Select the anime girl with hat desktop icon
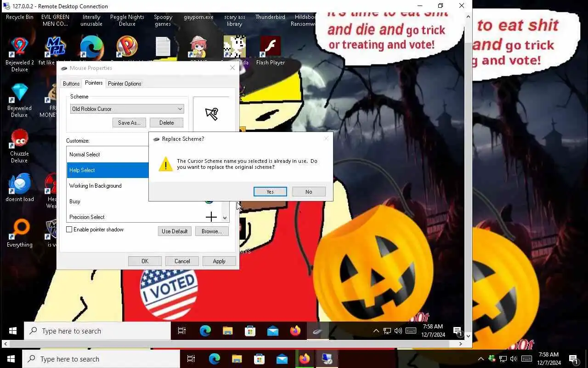588x368 pixels. pyautogui.click(x=198, y=47)
